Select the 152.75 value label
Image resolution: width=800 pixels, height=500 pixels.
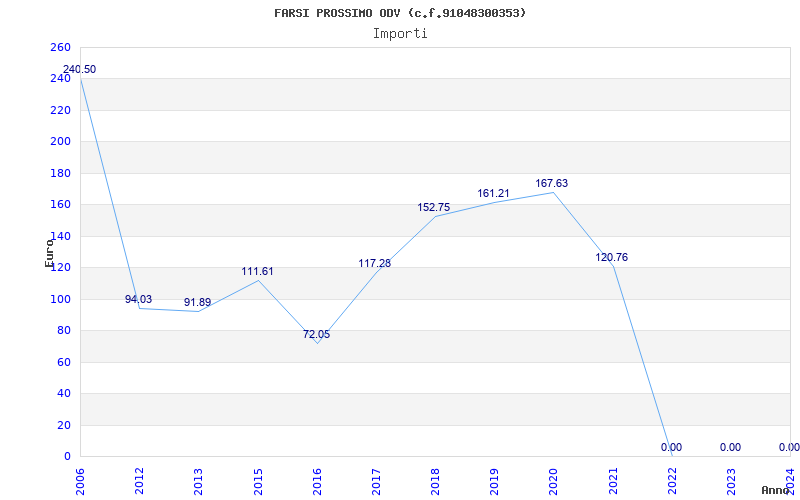(x=434, y=207)
